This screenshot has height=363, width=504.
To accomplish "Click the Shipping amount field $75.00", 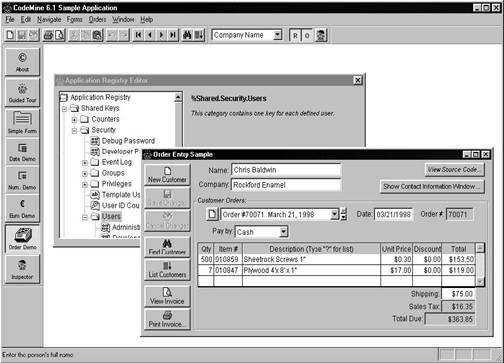I will pyautogui.click(x=458, y=294).
